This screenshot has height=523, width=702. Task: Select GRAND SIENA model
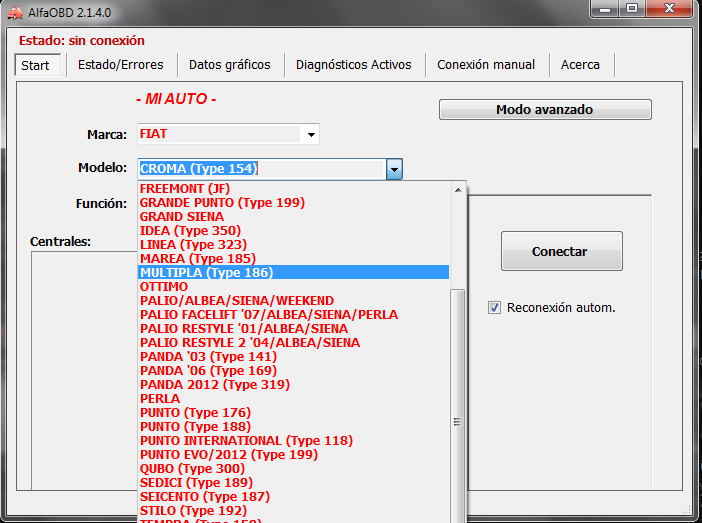(x=293, y=217)
